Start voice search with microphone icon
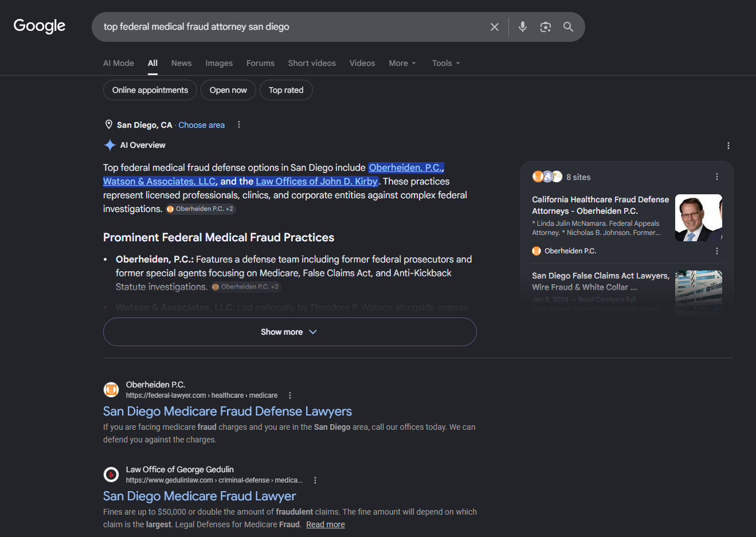 523,27
